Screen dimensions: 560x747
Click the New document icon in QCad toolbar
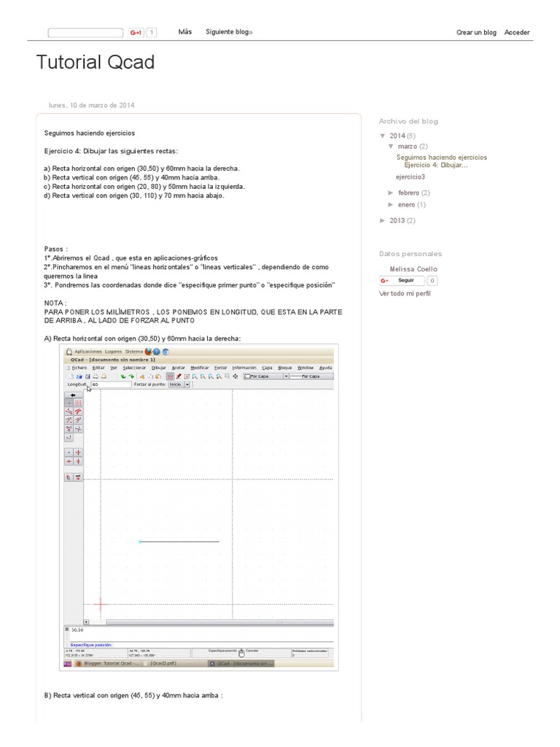coord(71,376)
